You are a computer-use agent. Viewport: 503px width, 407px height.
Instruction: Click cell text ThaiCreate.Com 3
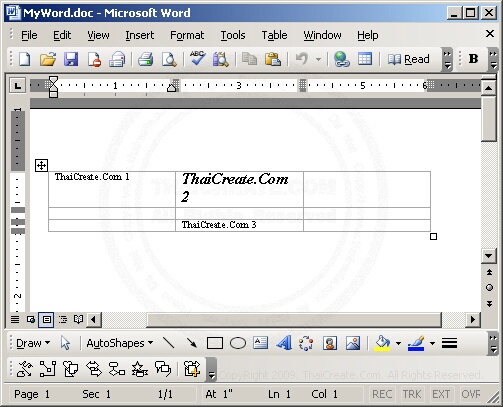click(219, 225)
